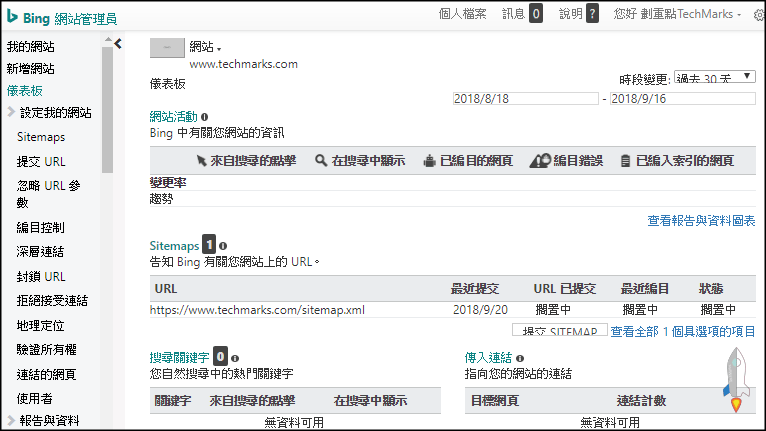Click 目標網頁 column header
The image size is (766, 431).
[495, 401]
